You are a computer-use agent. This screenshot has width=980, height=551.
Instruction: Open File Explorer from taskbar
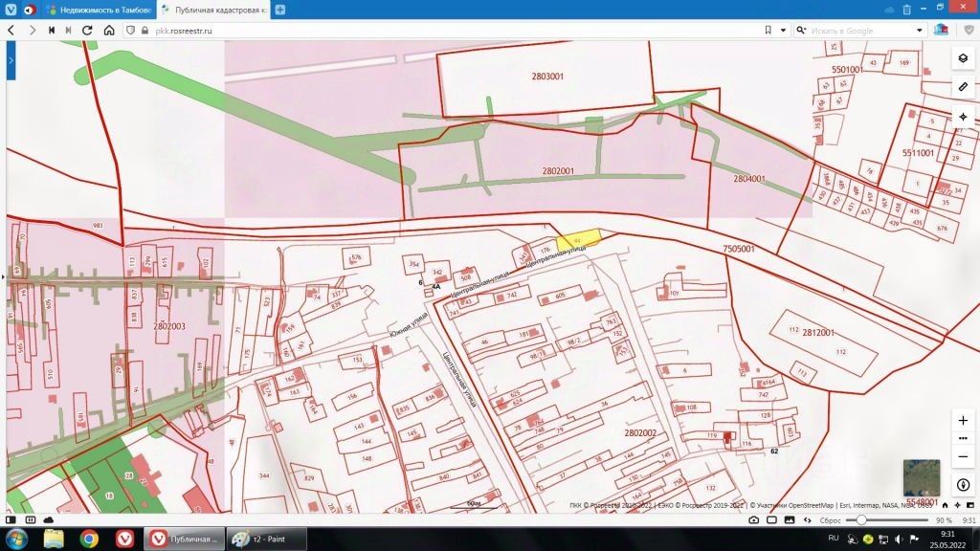[54, 539]
